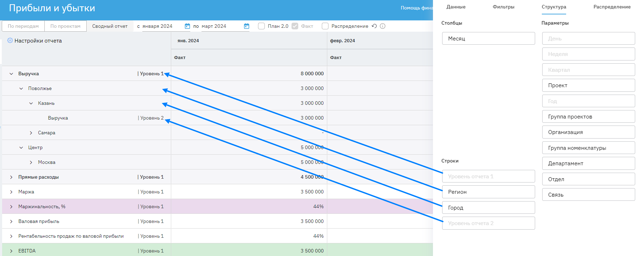The image size is (644, 256).
Task: Expand the Самара city row
Action: 31,133
